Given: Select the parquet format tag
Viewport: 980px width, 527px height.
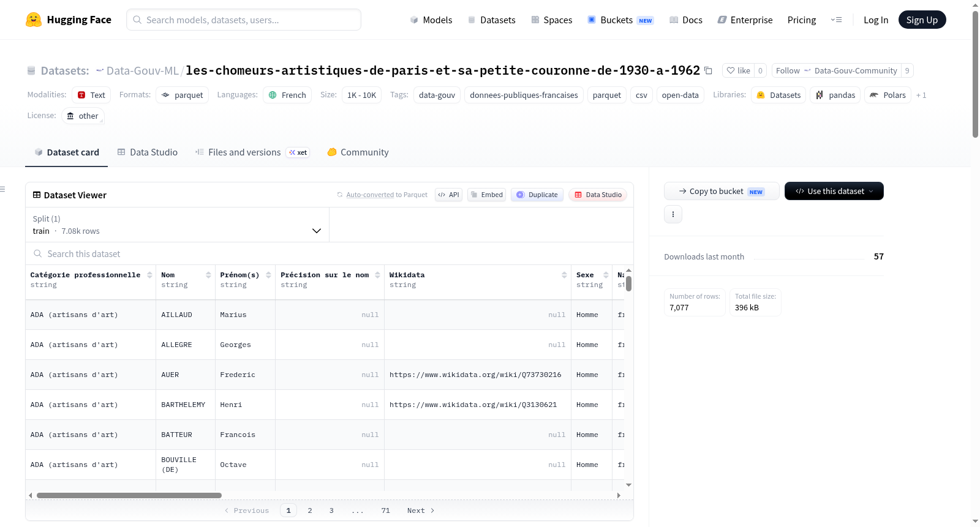Looking at the screenshot, I should [x=182, y=95].
